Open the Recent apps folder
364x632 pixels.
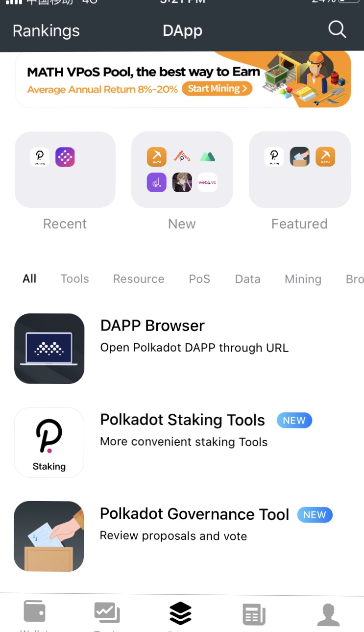tap(65, 170)
